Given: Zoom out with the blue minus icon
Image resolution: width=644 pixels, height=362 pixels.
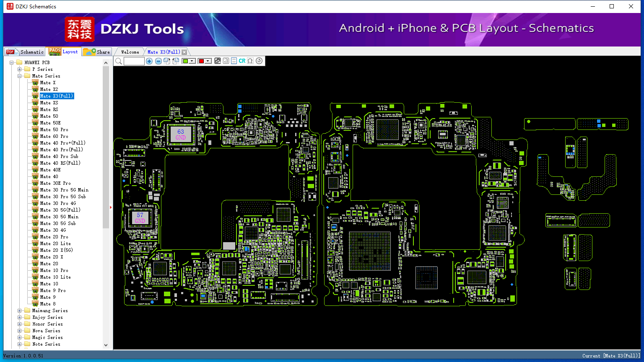Looking at the screenshot, I should point(158,61).
